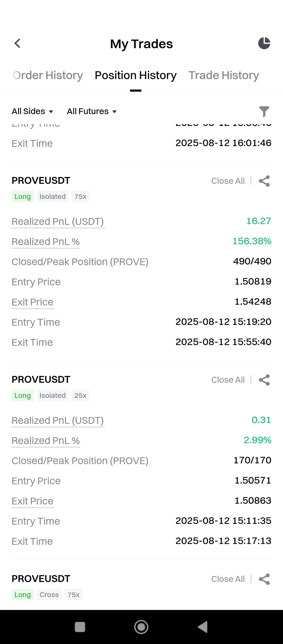The height and width of the screenshot is (644, 283).
Task: Tap Close All on 75x Cross position
Action: (x=228, y=579)
